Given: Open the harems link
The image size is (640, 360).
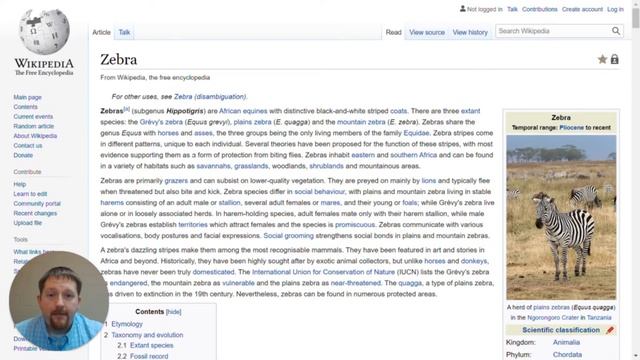Looking at the screenshot, I should click(x=112, y=203).
